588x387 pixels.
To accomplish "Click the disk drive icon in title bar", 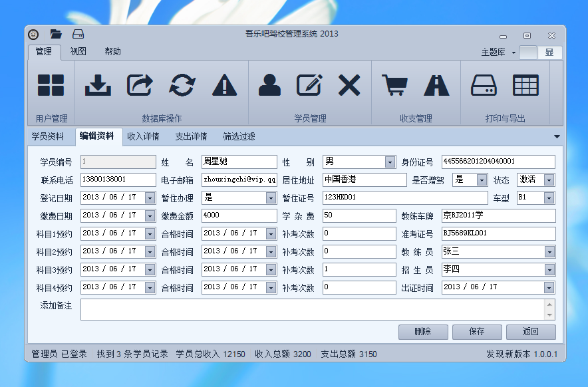I will tap(78, 35).
